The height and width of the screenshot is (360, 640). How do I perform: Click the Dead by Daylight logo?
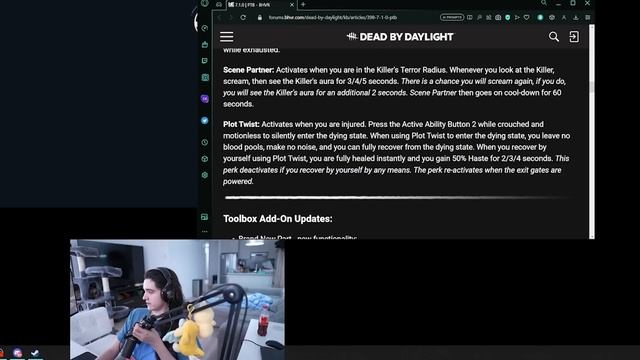(x=400, y=37)
